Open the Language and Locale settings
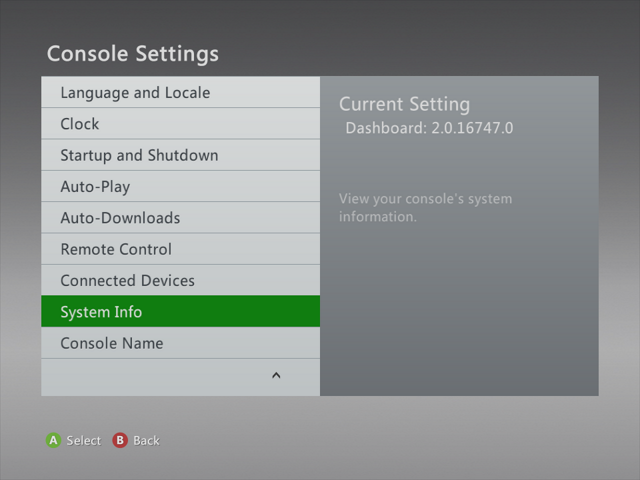 (x=135, y=93)
